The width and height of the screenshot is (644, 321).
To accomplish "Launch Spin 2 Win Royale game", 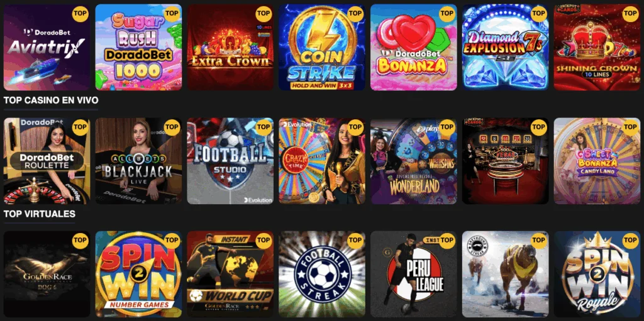I will click(x=597, y=275).
